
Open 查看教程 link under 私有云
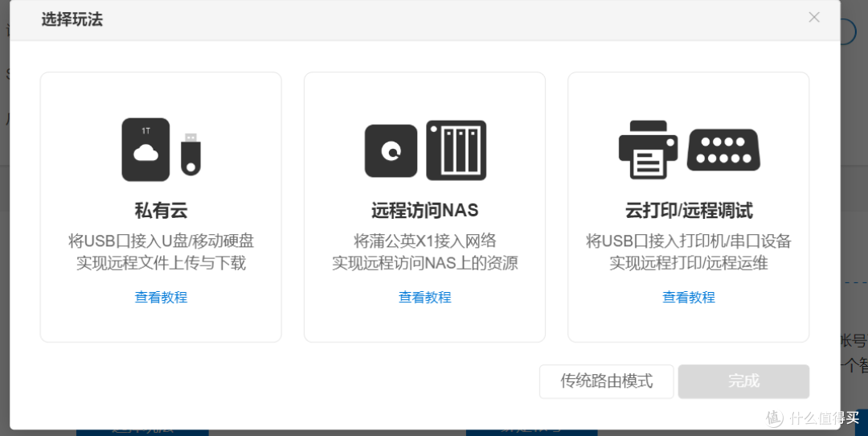(x=161, y=297)
